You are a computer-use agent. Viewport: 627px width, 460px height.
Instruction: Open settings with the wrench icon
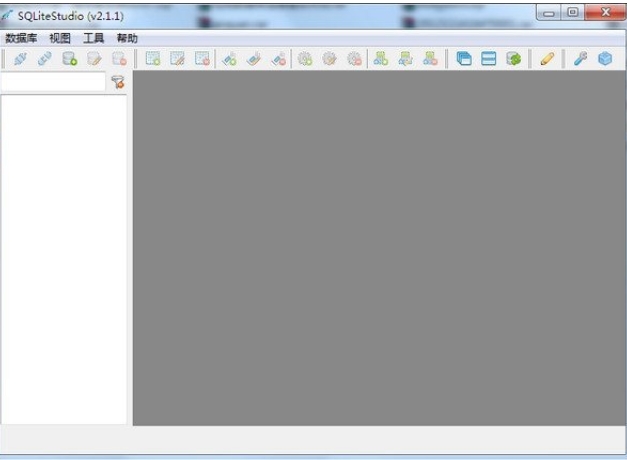[x=580, y=59]
